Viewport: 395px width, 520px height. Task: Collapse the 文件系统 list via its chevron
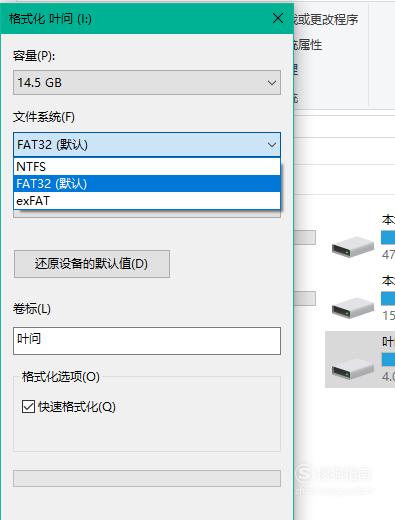pos(272,145)
